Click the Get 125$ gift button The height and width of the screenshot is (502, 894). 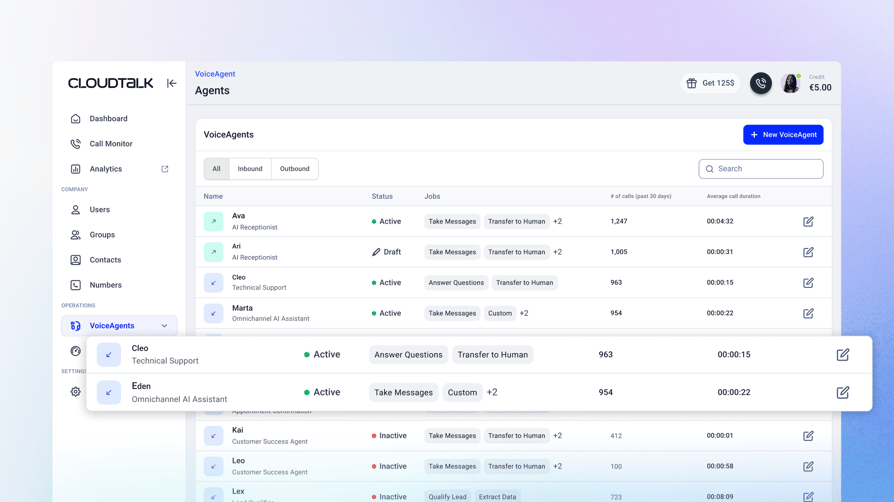[x=710, y=83]
